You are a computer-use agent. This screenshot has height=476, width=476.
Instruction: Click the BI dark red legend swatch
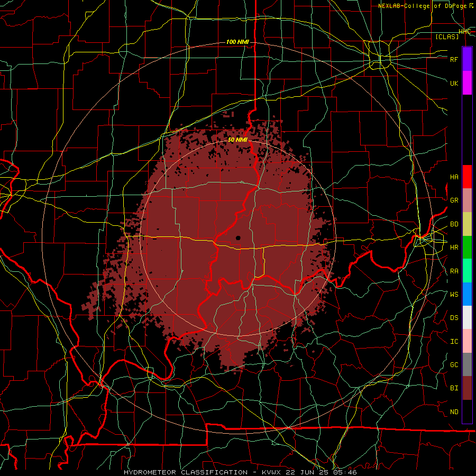(467, 388)
